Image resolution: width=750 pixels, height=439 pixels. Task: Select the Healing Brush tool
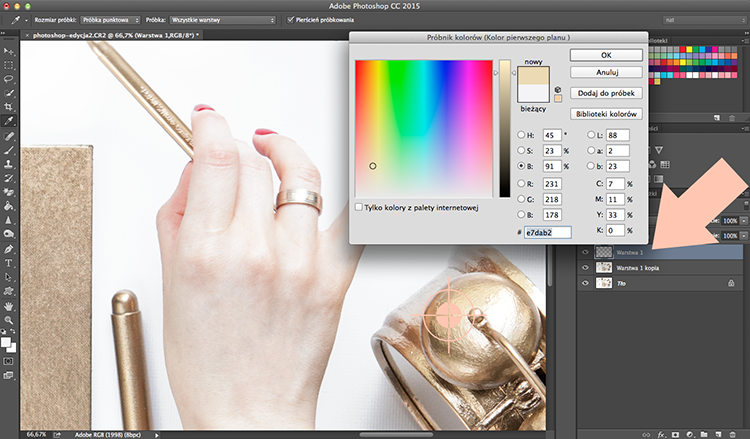(9, 136)
